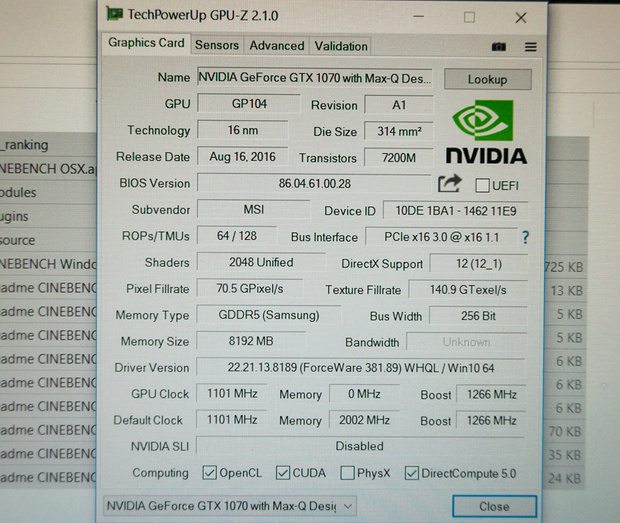The image size is (620, 523).
Task: Click the NVIDIA logo image
Action: (486, 132)
